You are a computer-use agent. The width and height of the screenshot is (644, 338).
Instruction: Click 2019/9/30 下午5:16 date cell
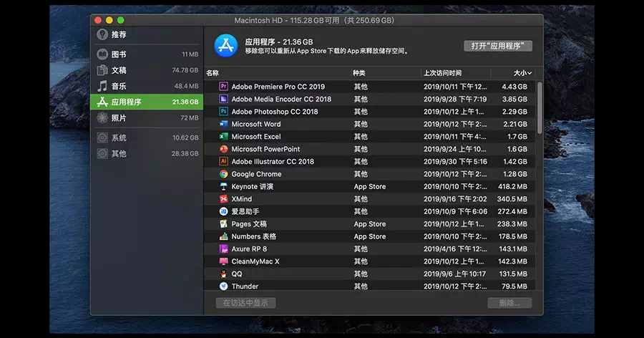(455, 162)
